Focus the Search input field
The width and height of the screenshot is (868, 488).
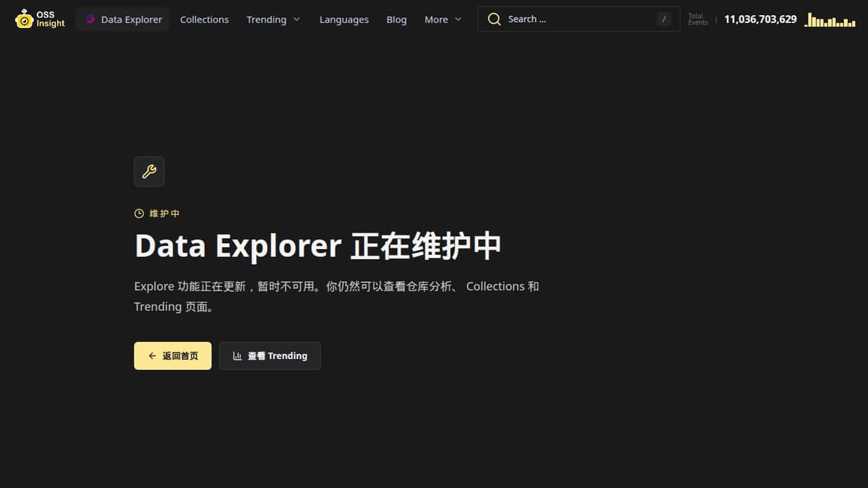pos(578,20)
